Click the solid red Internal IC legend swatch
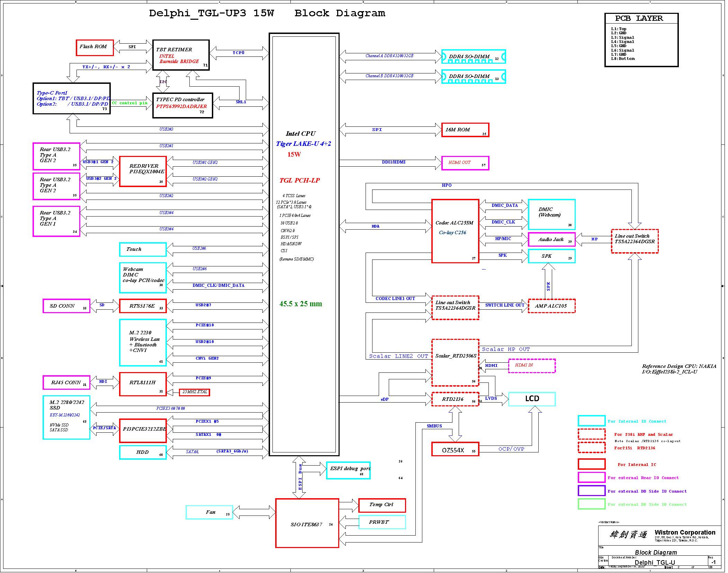 coord(592,464)
